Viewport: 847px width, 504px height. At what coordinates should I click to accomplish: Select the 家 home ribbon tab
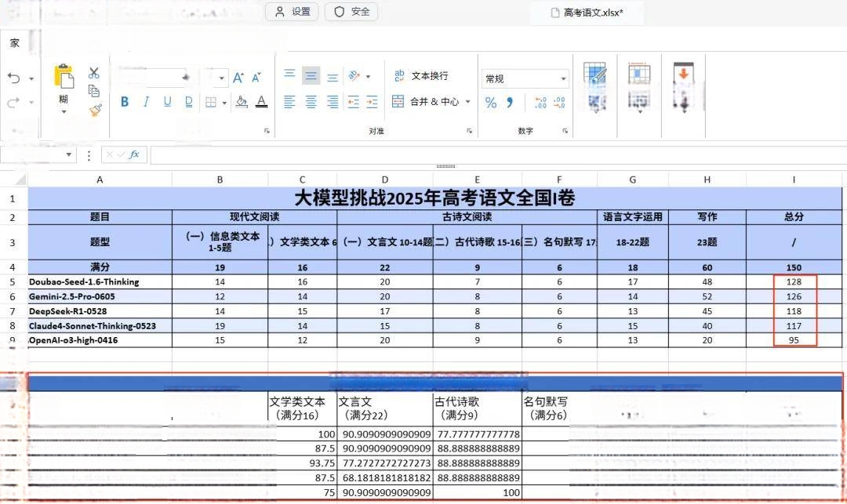(x=15, y=42)
